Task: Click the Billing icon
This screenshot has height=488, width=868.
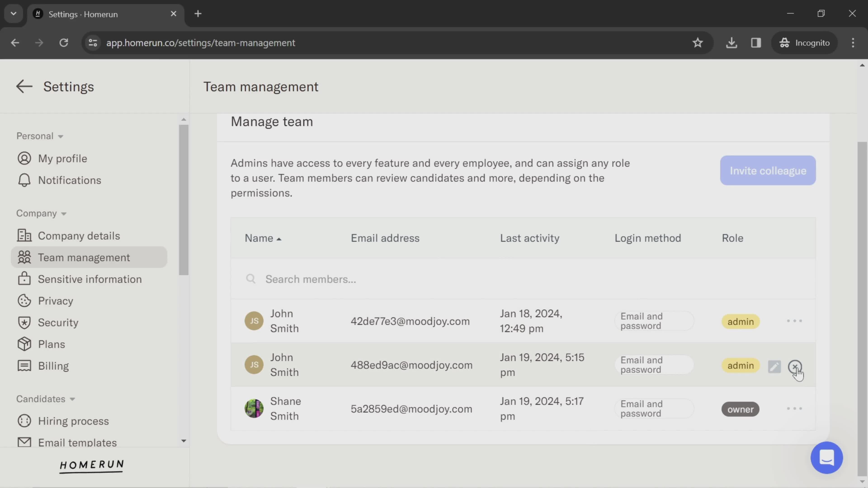Action: 24,366
